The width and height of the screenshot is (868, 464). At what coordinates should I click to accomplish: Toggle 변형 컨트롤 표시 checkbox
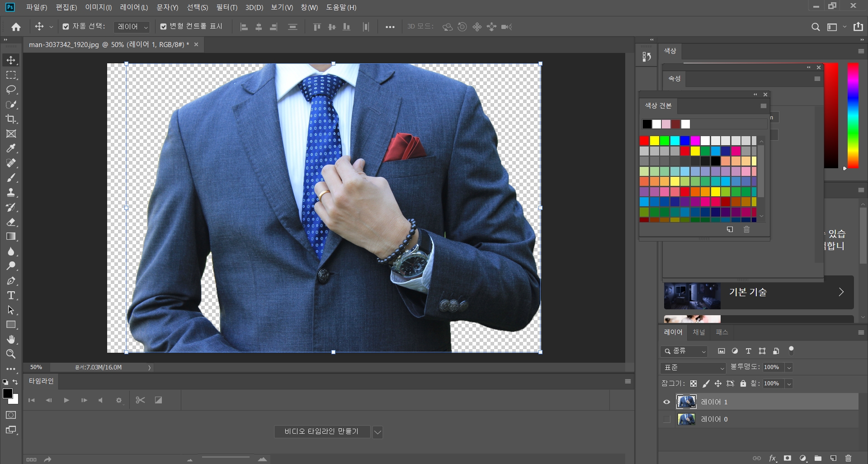[x=164, y=27]
